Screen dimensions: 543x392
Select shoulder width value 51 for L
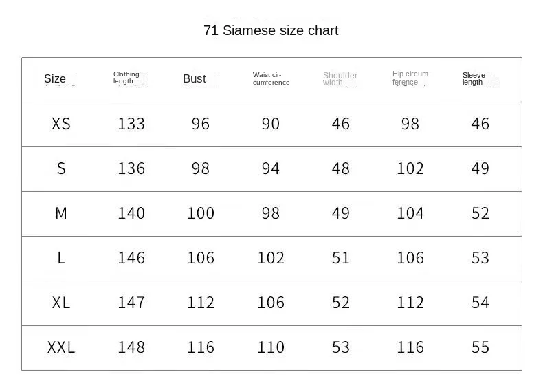[x=341, y=258]
